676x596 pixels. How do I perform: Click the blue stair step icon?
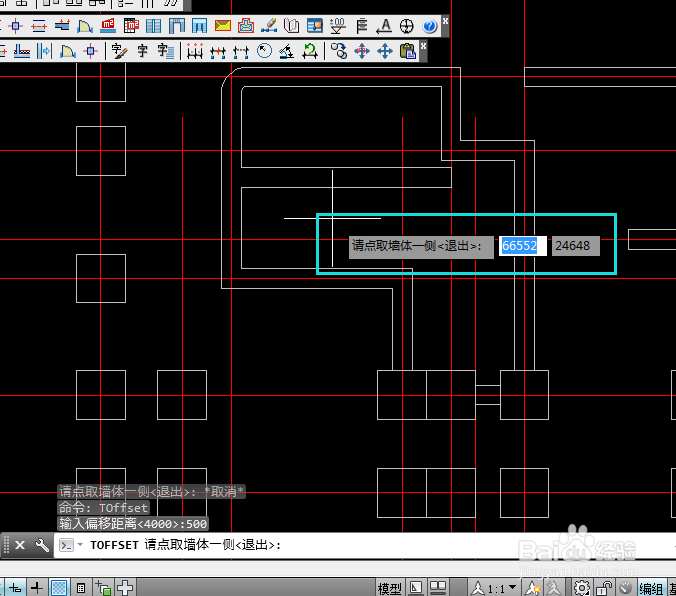click(62, 26)
